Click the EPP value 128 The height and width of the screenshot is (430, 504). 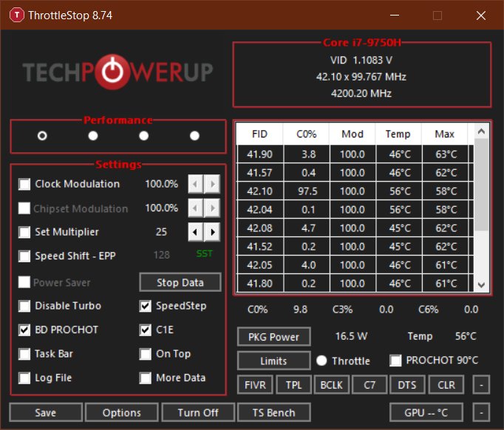coord(161,255)
